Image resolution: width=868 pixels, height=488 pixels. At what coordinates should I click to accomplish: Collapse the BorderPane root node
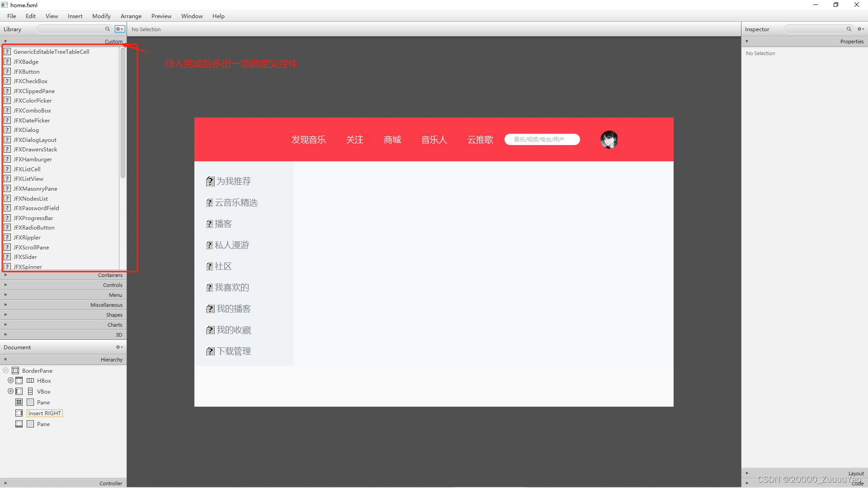6,371
